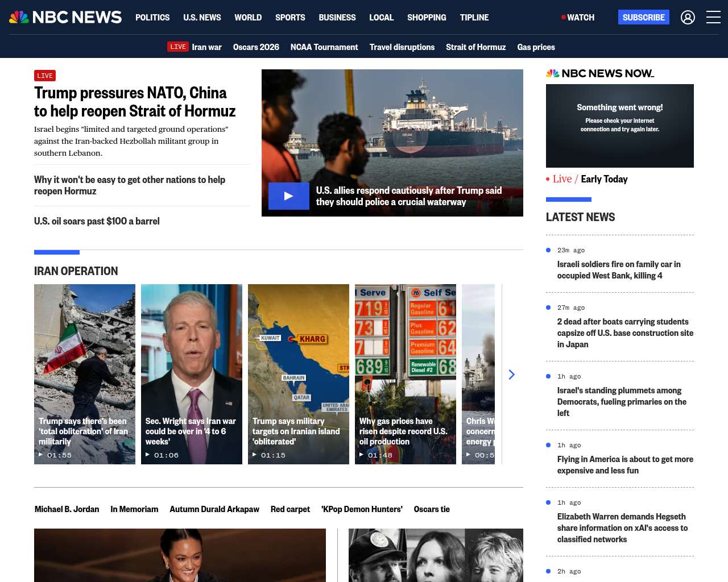Screen dimensions: 728x582
Task: Open Israeli soldiers fire on family car story
Action: (619, 270)
